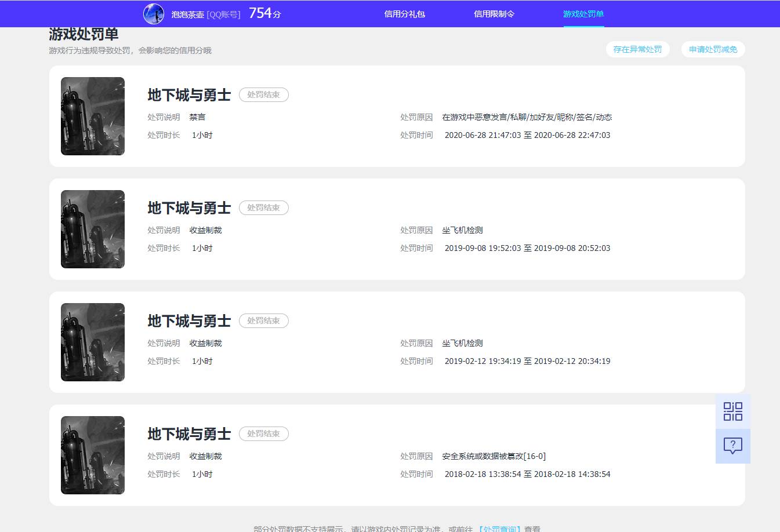Open the help feedback chat icon

(x=732, y=446)
